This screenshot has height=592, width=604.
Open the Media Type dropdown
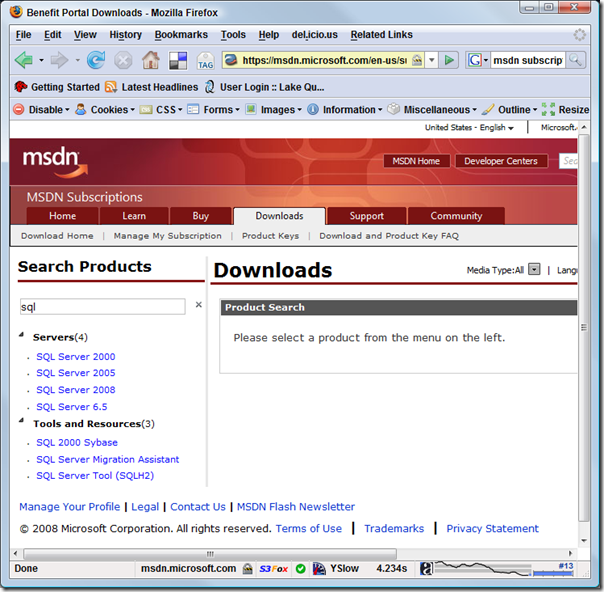click(534, 269)
